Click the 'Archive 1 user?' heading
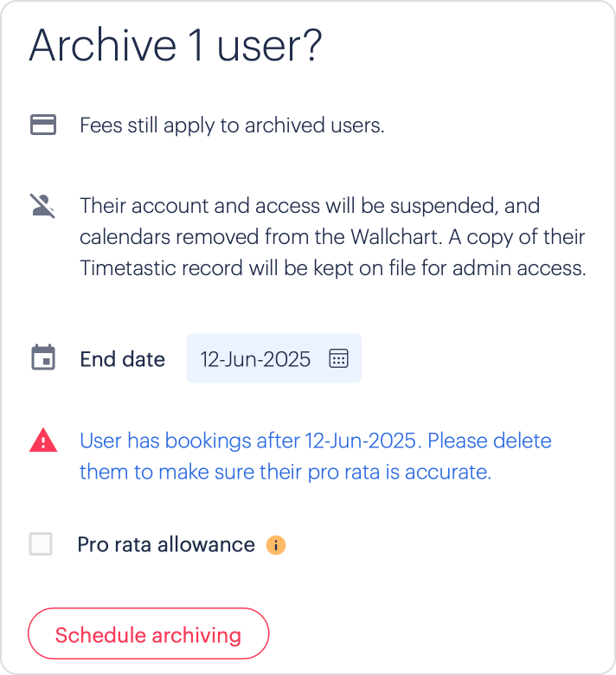The image size is (616, 675). point(176,46)
